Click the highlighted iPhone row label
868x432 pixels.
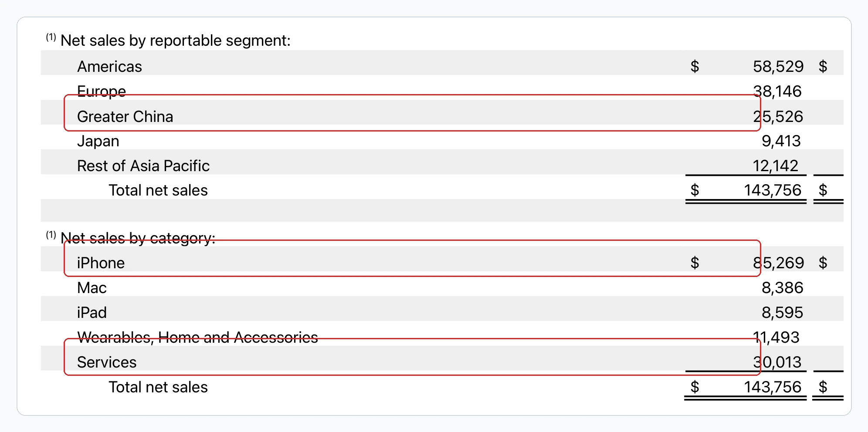pyautogui.click(x=101, y=263)
